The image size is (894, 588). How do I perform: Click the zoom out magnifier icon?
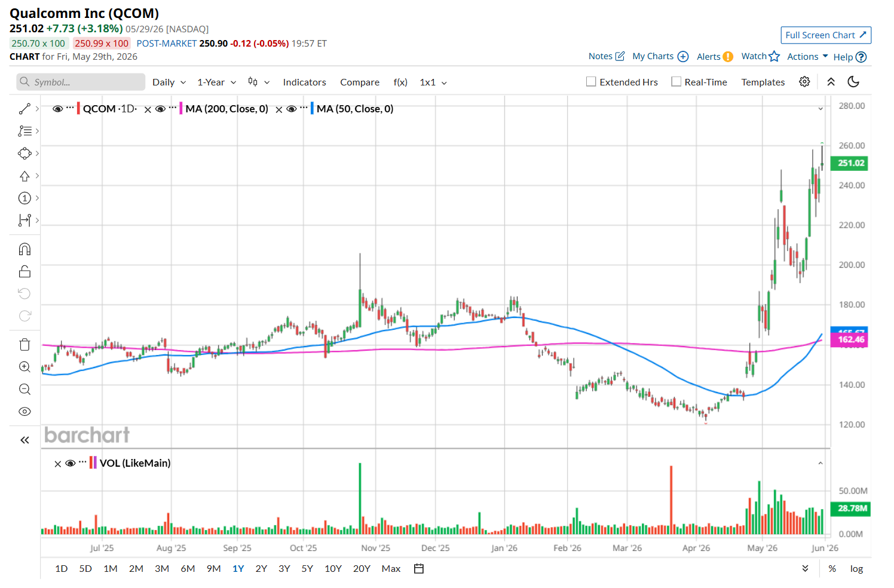(25, 390)
